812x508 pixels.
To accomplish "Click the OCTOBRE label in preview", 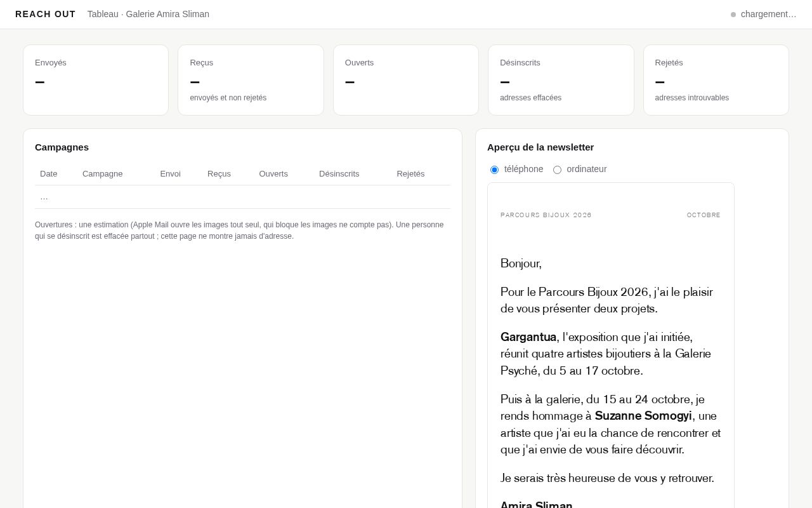I will coord(704,215).
